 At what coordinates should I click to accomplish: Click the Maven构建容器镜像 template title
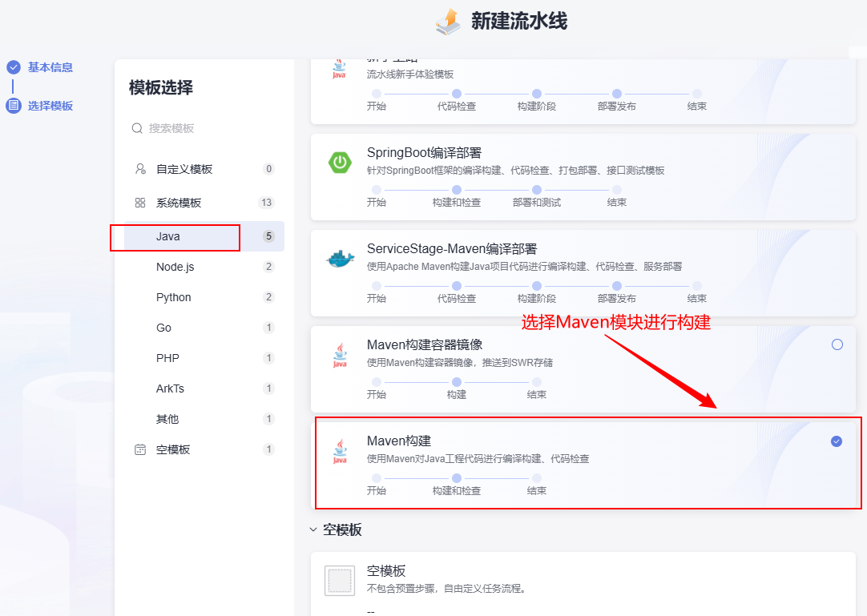[425, 345]
